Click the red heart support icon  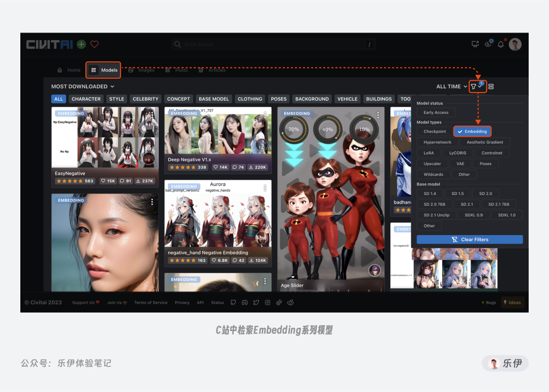pos(95,44)
